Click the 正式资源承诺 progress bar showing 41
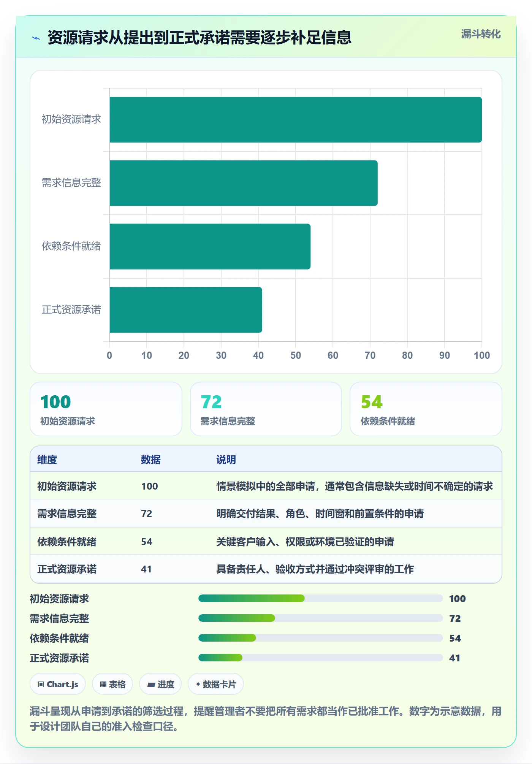 click(x=320, y=658)
